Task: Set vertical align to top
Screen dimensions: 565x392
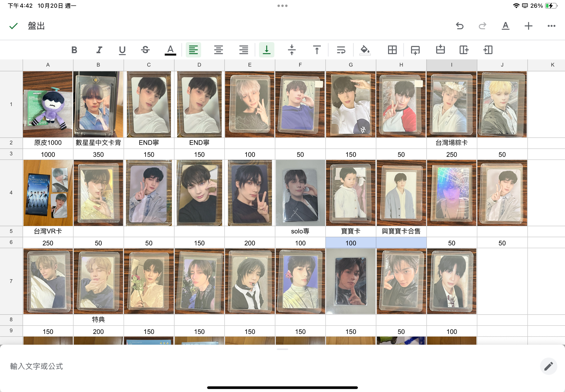Action: click(317, 50)
